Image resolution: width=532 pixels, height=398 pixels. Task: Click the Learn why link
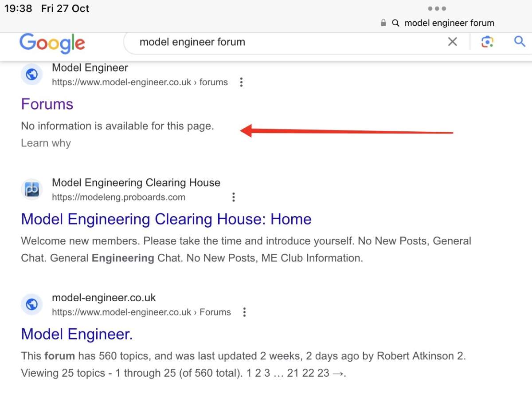coord(46,143)
